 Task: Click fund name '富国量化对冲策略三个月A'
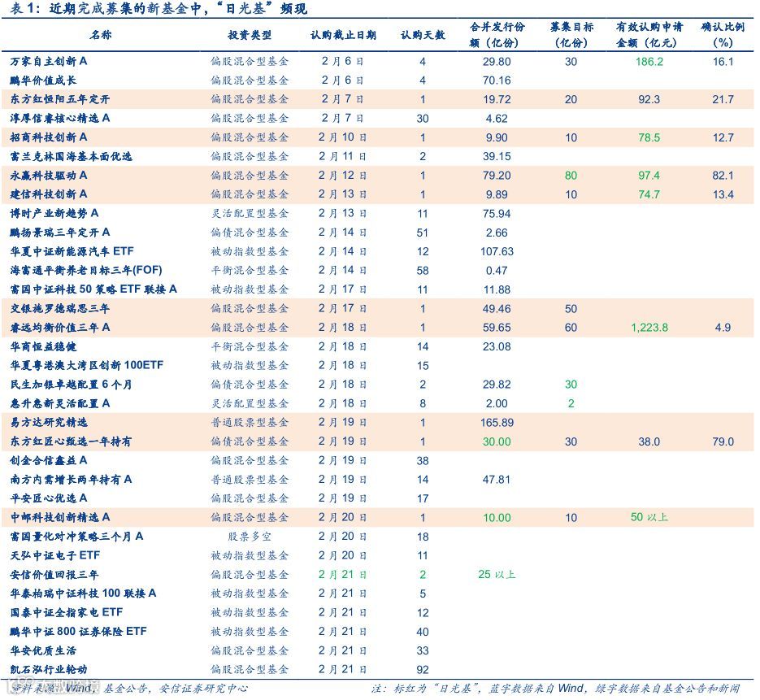pos(76,536)
